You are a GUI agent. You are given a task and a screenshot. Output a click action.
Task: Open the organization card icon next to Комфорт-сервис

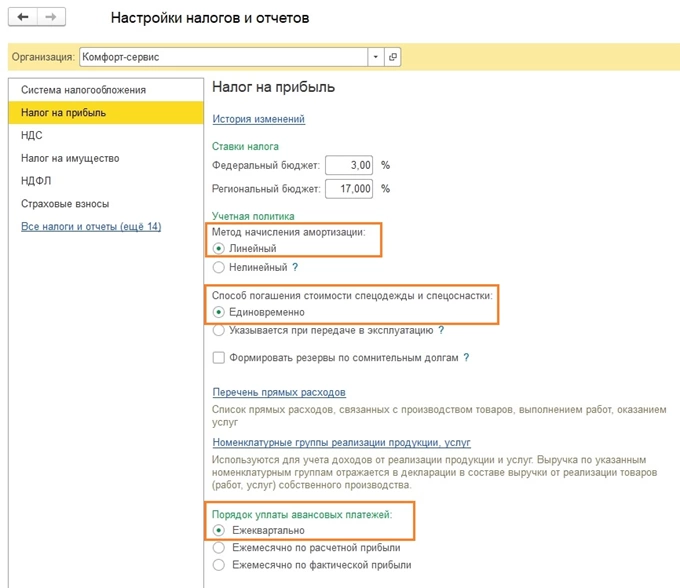392,57
